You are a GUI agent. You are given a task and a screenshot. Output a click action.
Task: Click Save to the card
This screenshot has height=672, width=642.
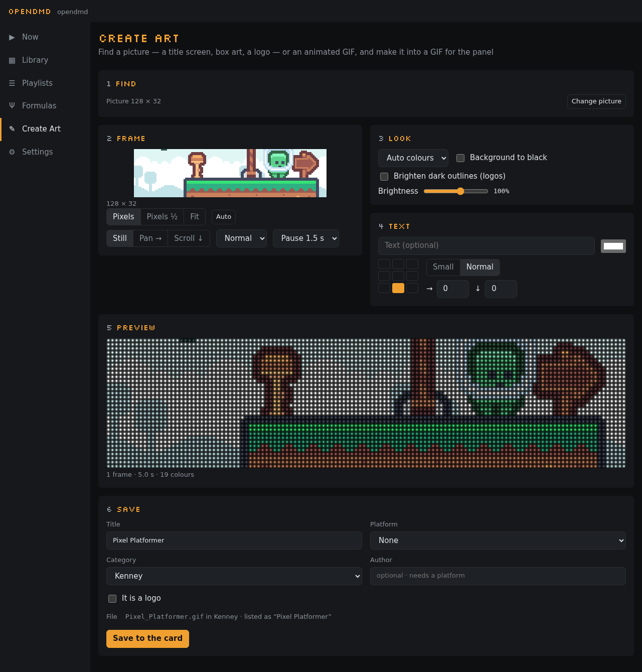tap(147, 639)
